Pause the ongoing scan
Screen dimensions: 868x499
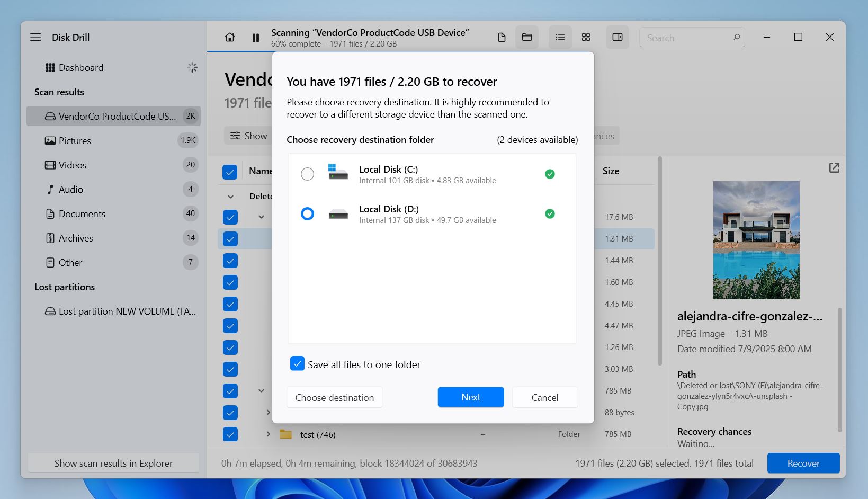pyautogui.click(x=256, y=38)
